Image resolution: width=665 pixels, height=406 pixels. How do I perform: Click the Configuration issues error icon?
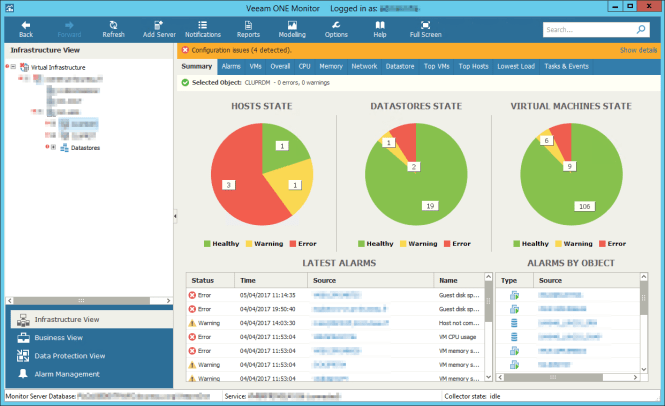185,50
